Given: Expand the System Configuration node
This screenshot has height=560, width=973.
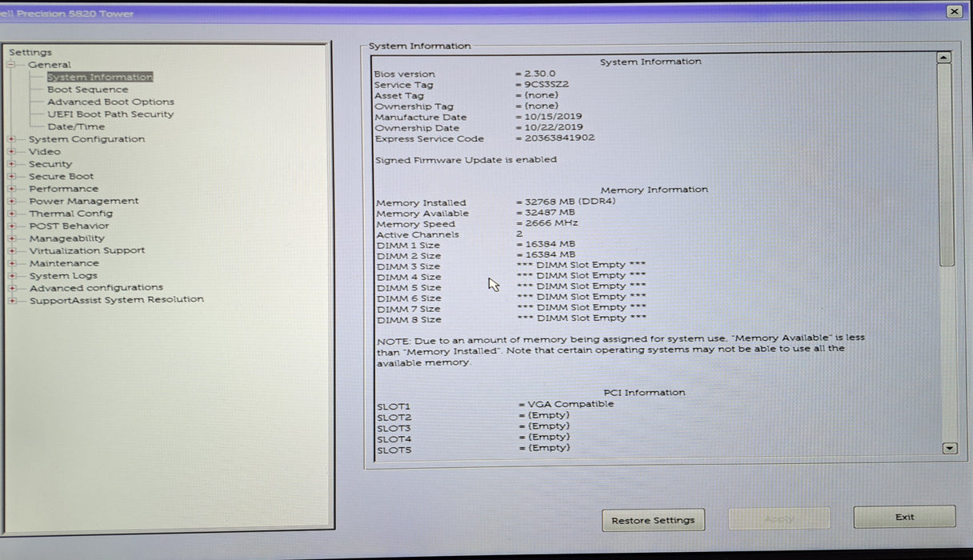Looking at the screenshot, I should [12, 139].
